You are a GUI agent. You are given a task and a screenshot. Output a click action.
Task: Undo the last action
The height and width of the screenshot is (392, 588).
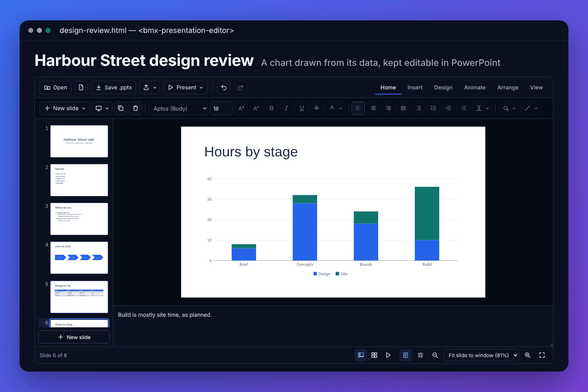[x=224, y=87]
